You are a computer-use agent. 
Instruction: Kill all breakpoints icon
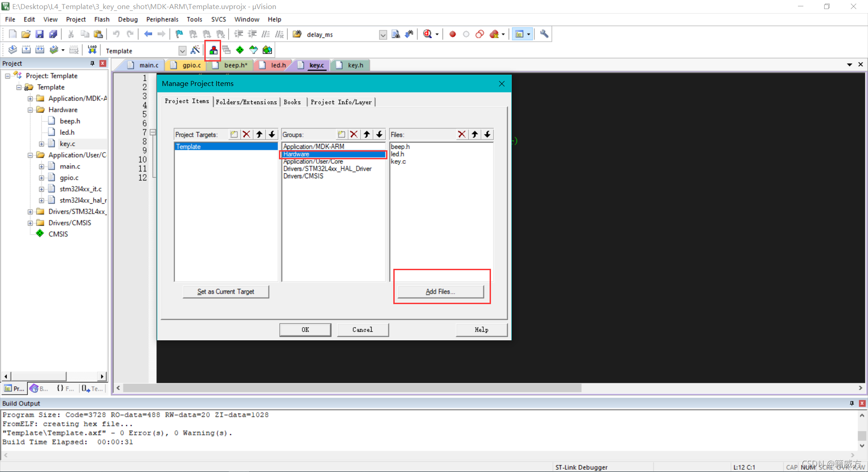(494, 34)
